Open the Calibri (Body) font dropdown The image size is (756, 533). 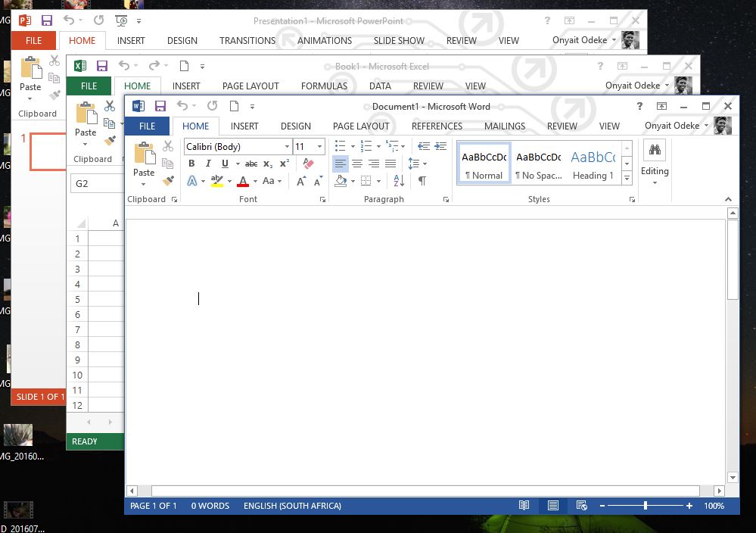(x=287, y=147)
